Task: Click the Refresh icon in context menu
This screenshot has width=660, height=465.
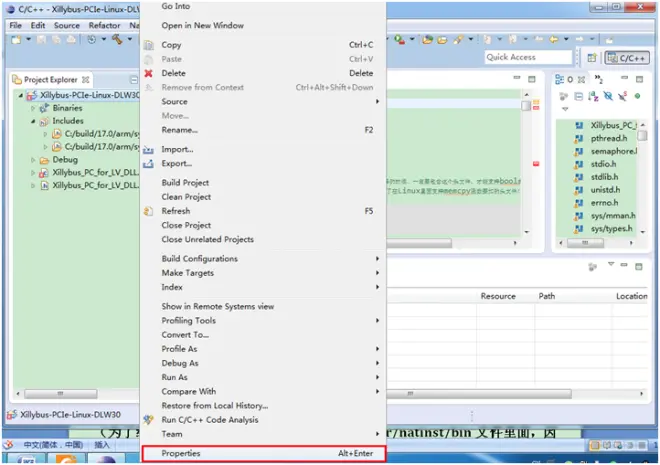Action: pyautogui.click(x=148, y=211)
